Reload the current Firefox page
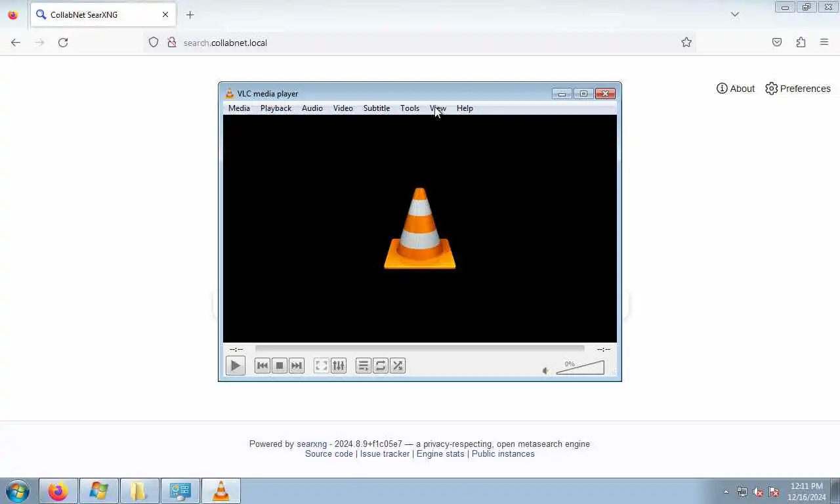This screenshot has width=840, height=504. (x=63, y=43)
